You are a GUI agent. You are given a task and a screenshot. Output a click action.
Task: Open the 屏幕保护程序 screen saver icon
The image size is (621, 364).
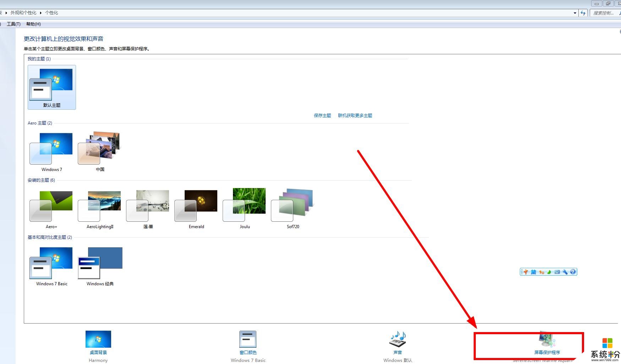pyautogui.click(x=547, y=340)
